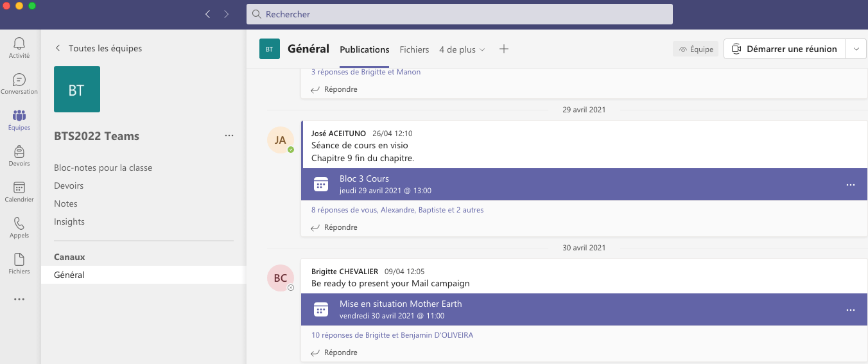Open Conversation chat in sidebar
This screenshot has width=868, height=364.
pyautogui.click(x=19, y=83)
